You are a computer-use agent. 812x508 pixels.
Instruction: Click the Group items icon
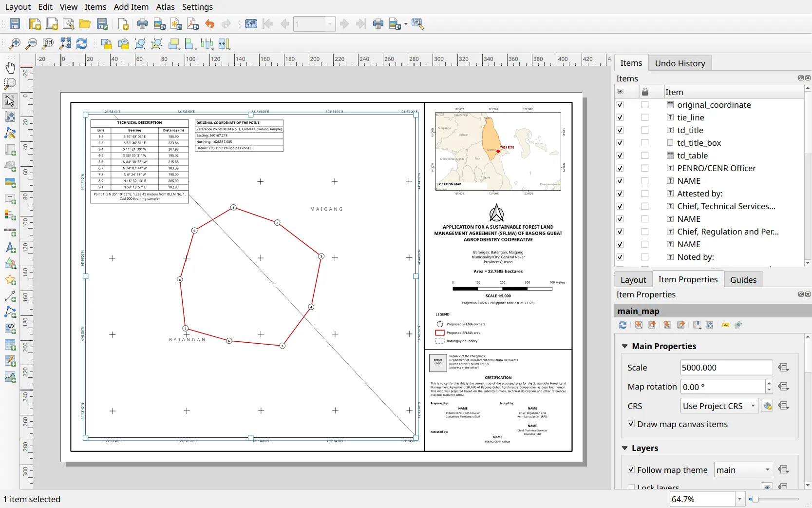[x=140, y=44]
